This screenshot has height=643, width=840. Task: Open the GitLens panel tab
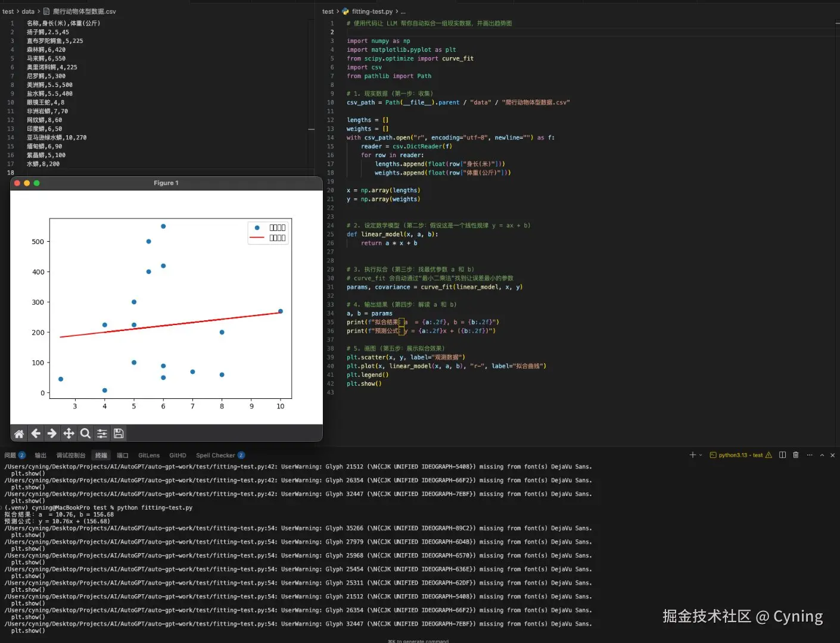point(149,455)
